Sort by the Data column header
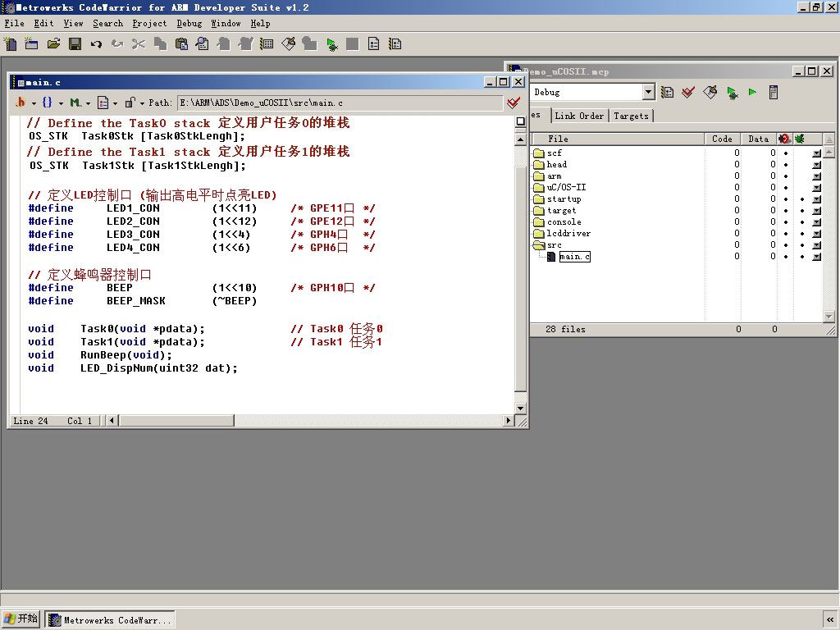 (x=759, y=139)
